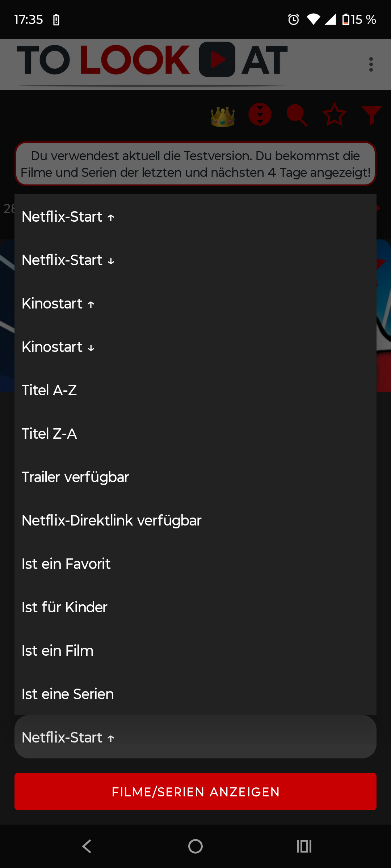Open the filter funnel icon

pyautogui.click(x=372, y=115)
